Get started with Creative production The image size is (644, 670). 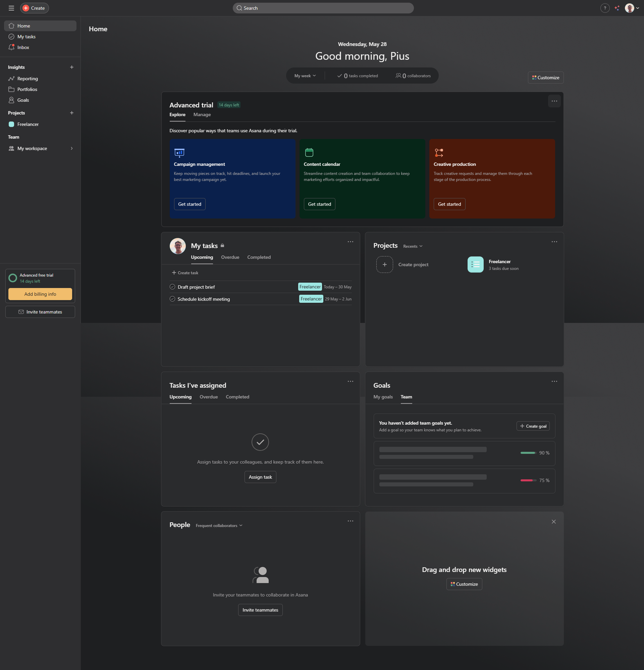pyautogui.click(x=449, y=204)
